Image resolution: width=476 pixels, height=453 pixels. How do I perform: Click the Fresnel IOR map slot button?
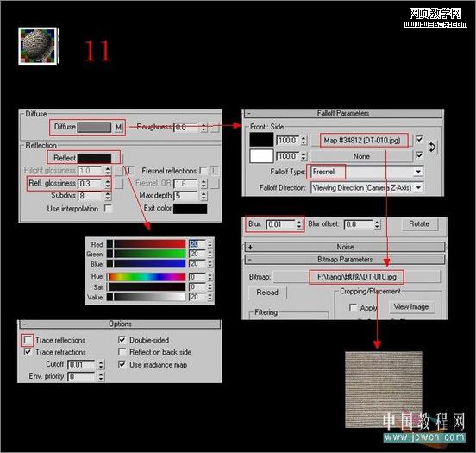[x=215, y=184]
